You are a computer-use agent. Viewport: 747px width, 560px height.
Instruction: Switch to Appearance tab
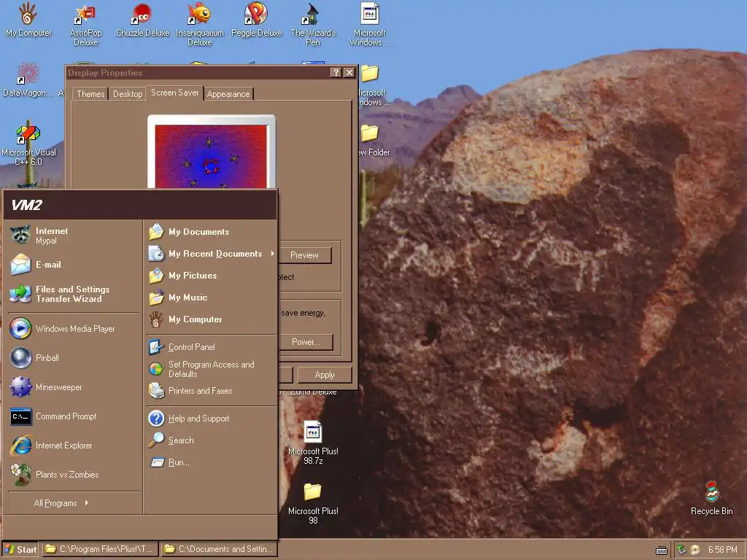point(228,94)
